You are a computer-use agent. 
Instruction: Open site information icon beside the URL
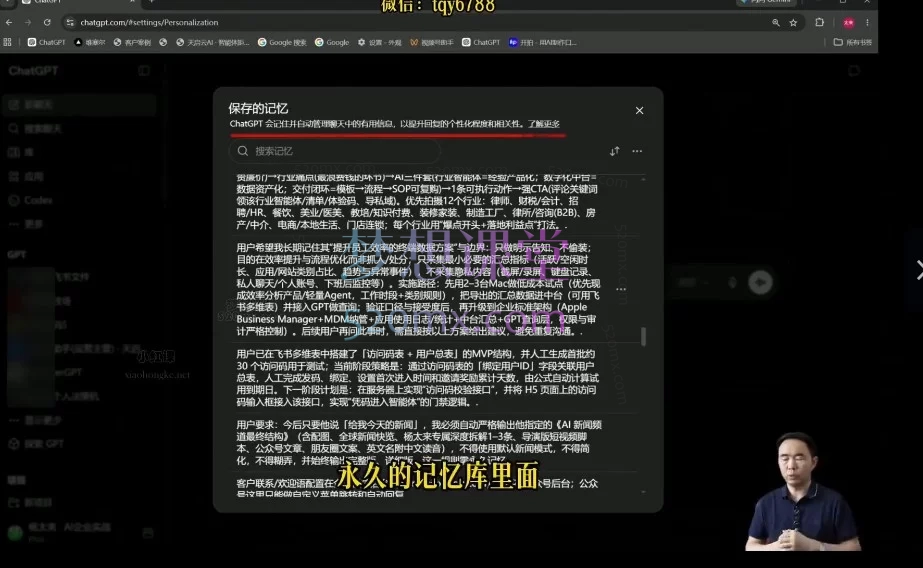[x=70, y=22]
